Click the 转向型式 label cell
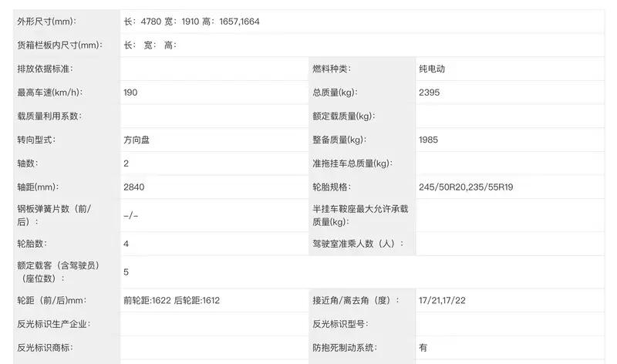This screenshot has width=617, height=364. coord(36,140)
